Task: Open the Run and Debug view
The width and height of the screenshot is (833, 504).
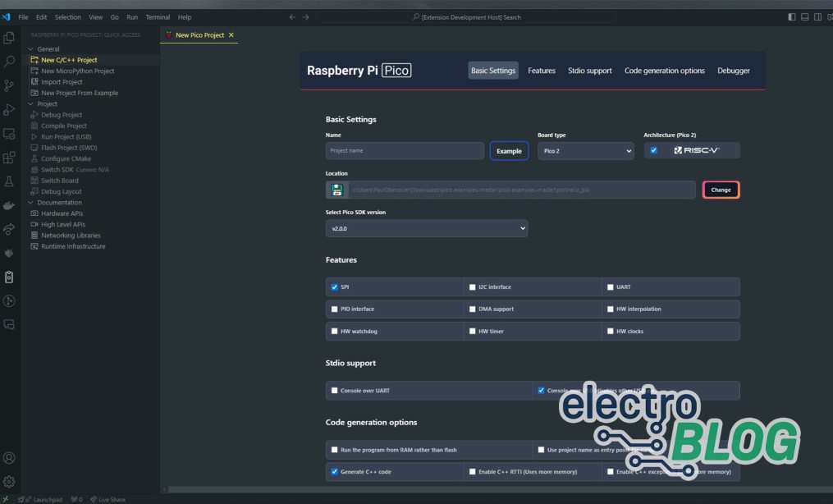Action: click(10, 109)
